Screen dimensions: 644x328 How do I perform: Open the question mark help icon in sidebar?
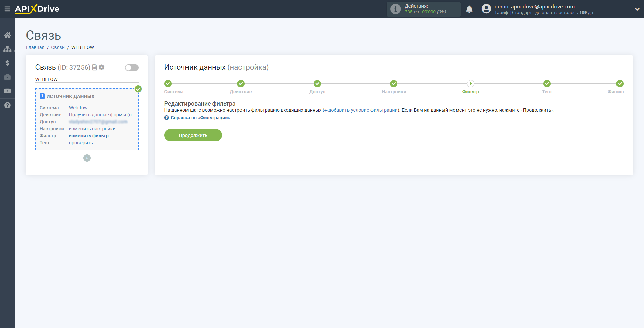[7, 105]
